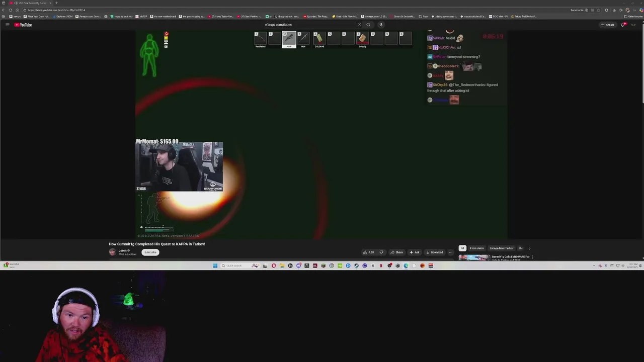Screen dimensions: 644x362
Task: Open the Create menu in YouTube header
Action: tap(608, 25)
